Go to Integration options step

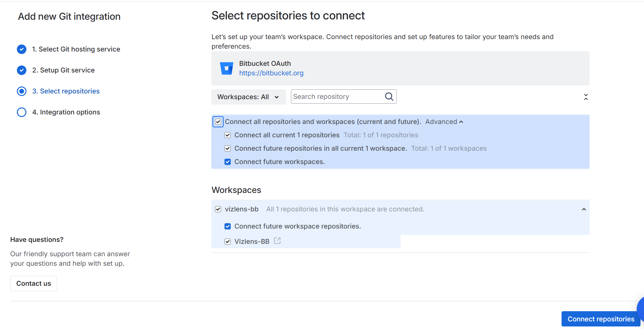coord(70,112)
